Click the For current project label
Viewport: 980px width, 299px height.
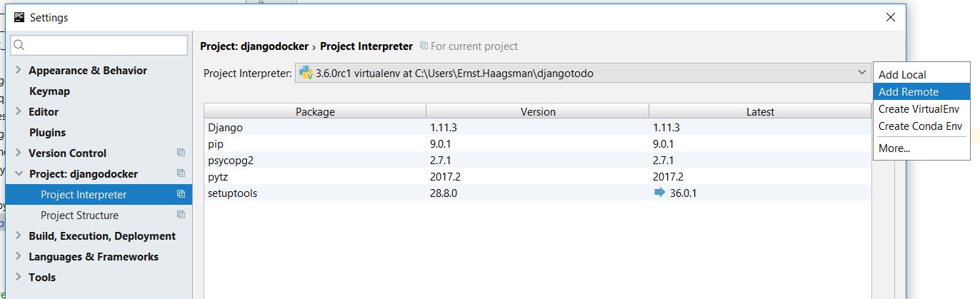point(474,46)
